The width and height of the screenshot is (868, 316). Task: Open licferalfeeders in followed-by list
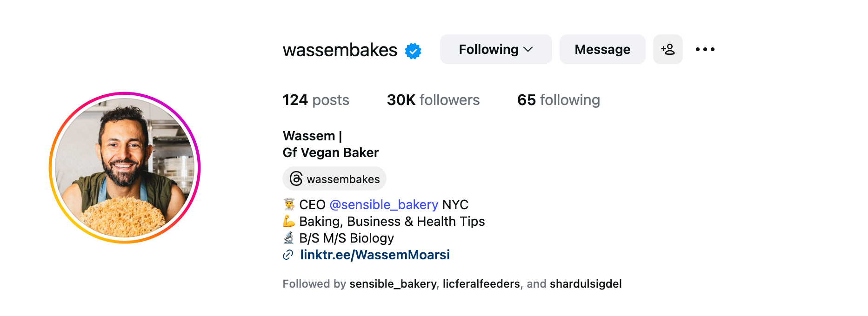pos(481,284)
